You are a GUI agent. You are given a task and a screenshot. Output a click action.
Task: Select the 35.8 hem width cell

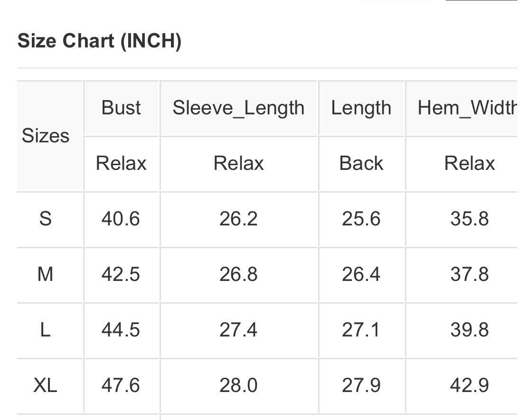click(x=469, y=219)
